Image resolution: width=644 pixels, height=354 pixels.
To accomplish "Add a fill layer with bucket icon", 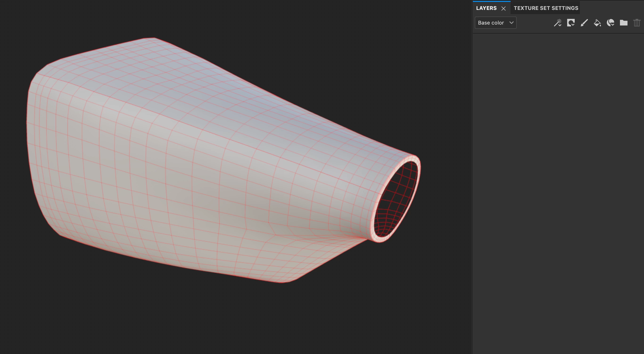I will click(597, 23).
